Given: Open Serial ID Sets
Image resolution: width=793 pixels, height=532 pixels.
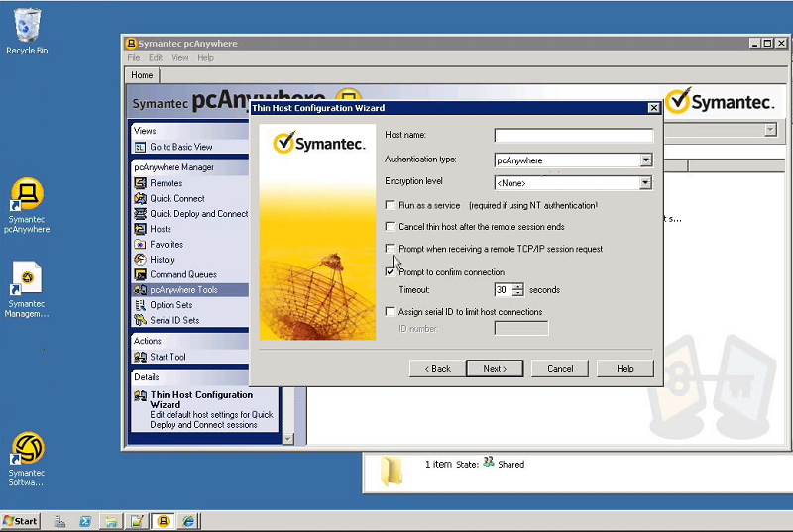Looking at the screenshot, I should coord(174,320).
